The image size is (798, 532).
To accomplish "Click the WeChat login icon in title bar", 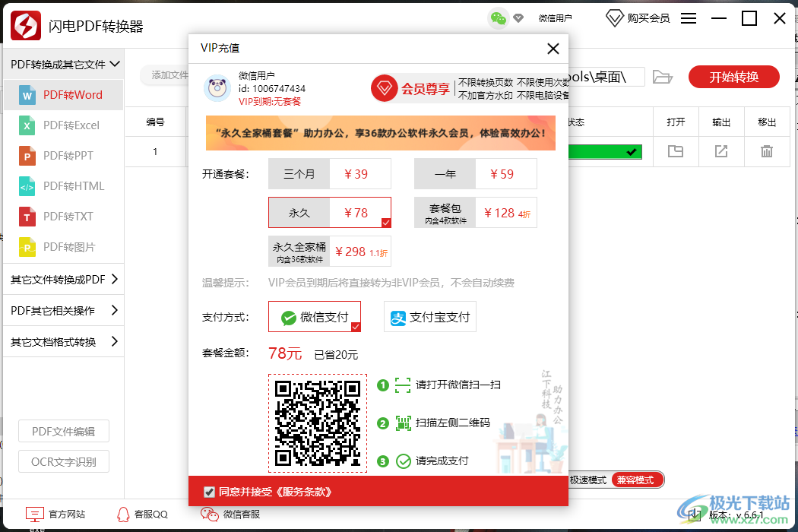I will pos(499,19).
